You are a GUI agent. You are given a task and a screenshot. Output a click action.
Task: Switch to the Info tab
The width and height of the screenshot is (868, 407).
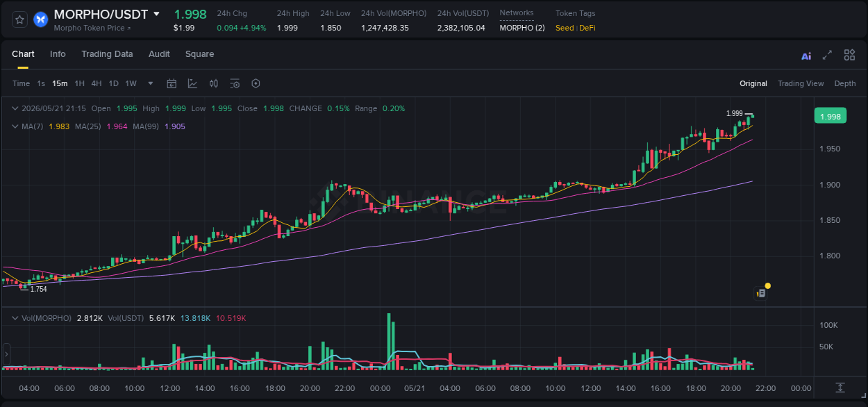click(58, 54)
